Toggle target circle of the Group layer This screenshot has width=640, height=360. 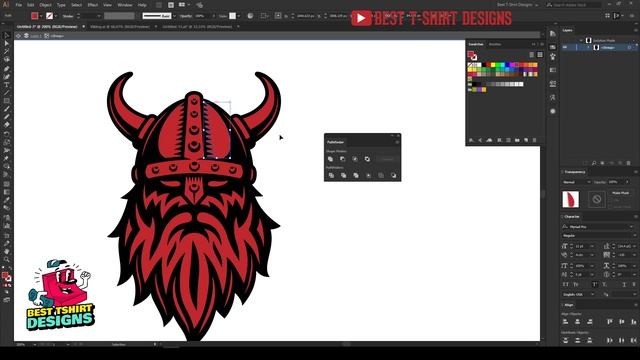pyautogui.click(x=629, y=47)
